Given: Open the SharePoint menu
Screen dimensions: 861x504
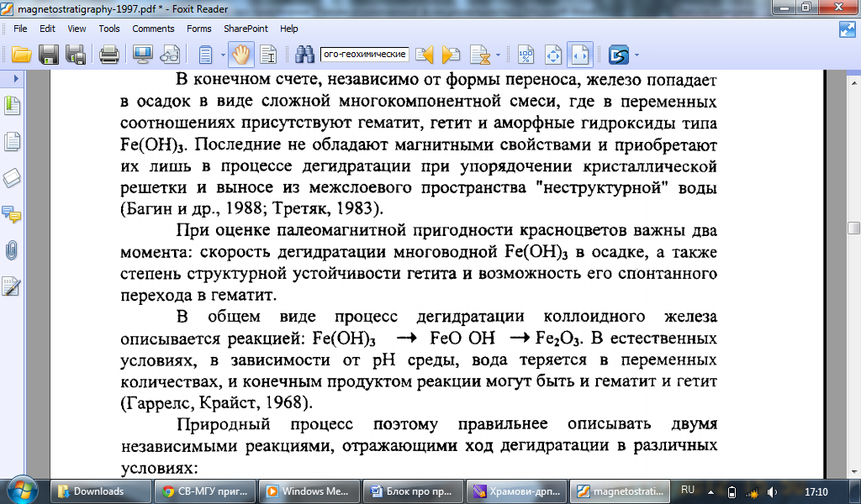Looking at the screenshot, I should pos(246,29).
